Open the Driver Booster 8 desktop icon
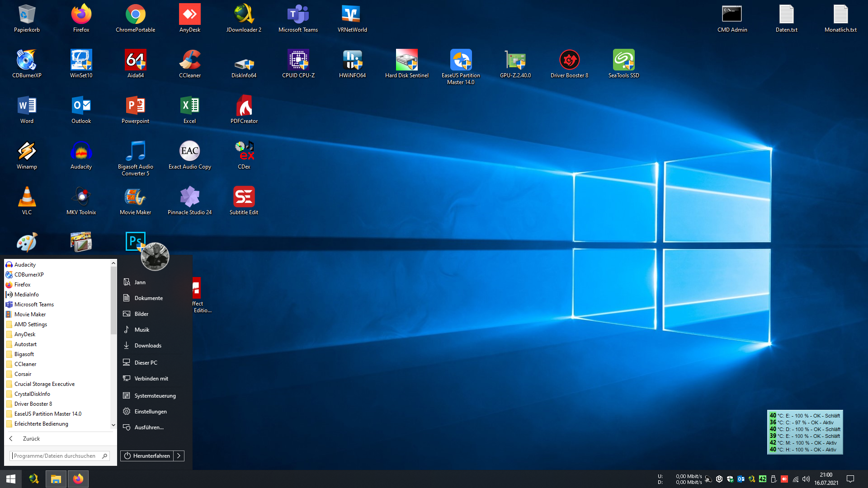This screenshot has height=488, width=868. [569, 60]
